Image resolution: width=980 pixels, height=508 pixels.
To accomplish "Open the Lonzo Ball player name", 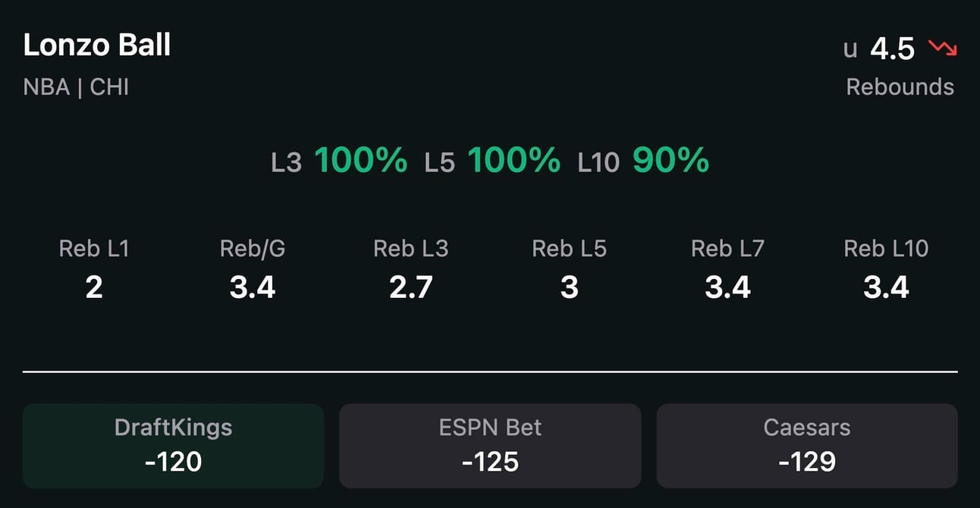I will [97, 45].
